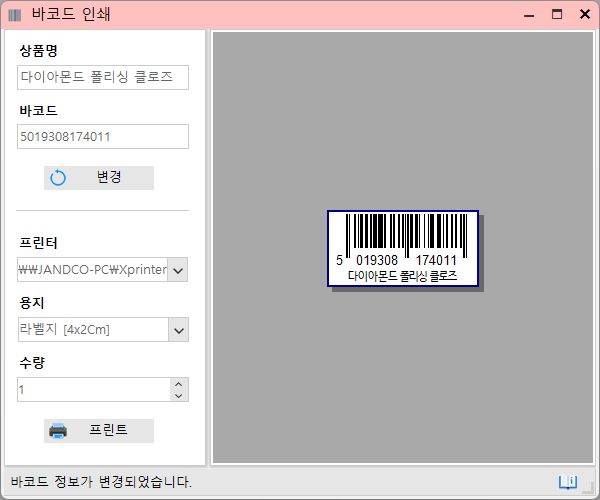This screenshot has height=500, width=600.
Task: Click status text 바코드 정보가 변경되었습니다.
Action: click(101, 482)
